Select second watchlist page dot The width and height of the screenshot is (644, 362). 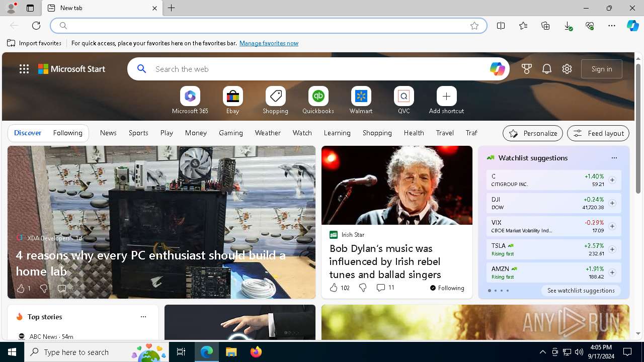tap(495, 291)
